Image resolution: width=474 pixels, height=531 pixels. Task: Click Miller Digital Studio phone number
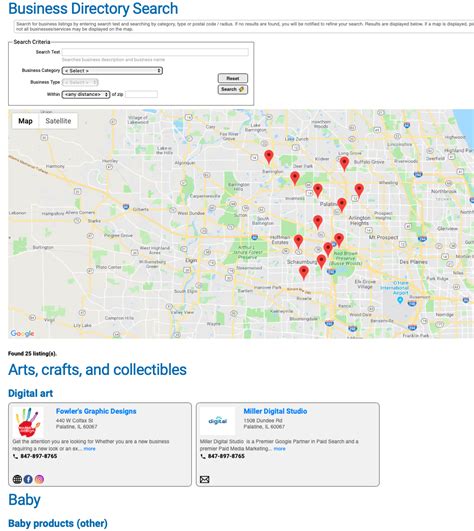point(226,456)
